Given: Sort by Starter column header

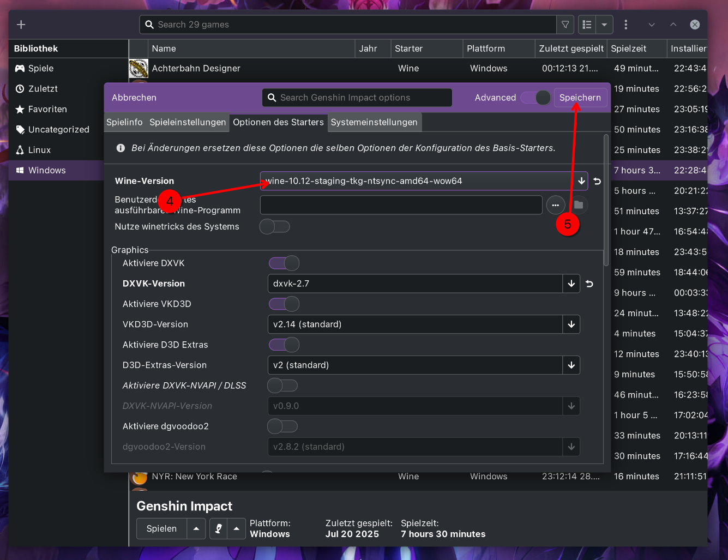Looking at the screenshot, I should [x=426, y=49].
